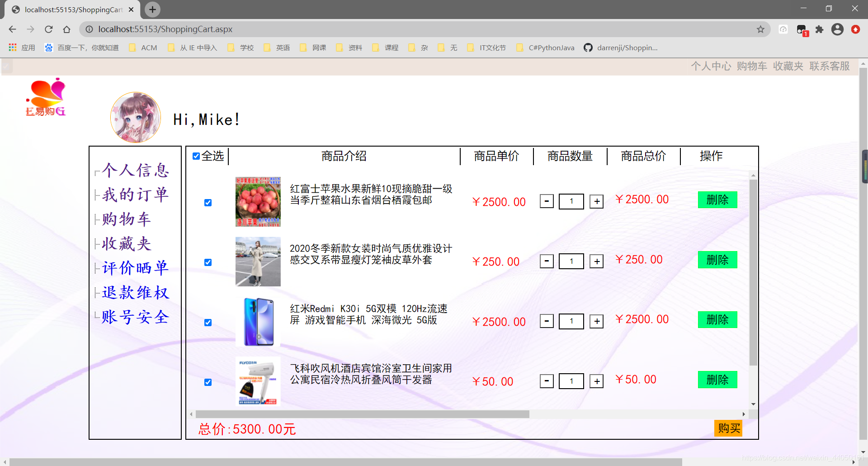Open a new browser tab
Screen dimensions: 868x466
click(153, 10)
